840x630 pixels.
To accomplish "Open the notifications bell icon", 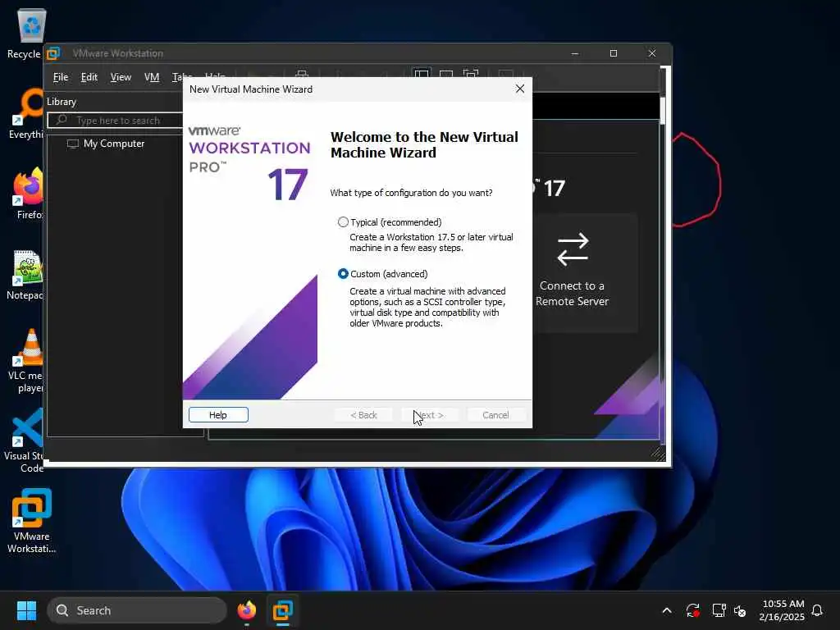I will coord(817,610).
